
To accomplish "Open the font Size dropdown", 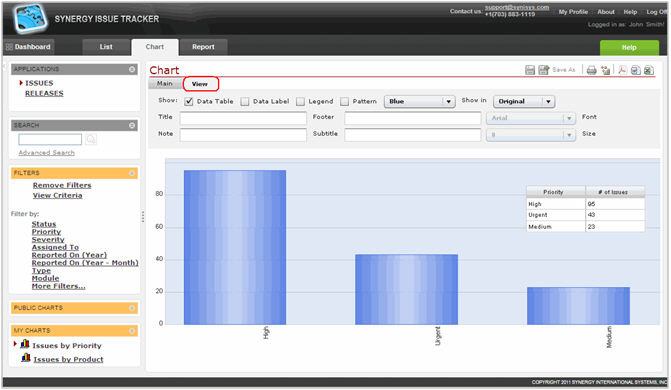I will tap(531, 135).
